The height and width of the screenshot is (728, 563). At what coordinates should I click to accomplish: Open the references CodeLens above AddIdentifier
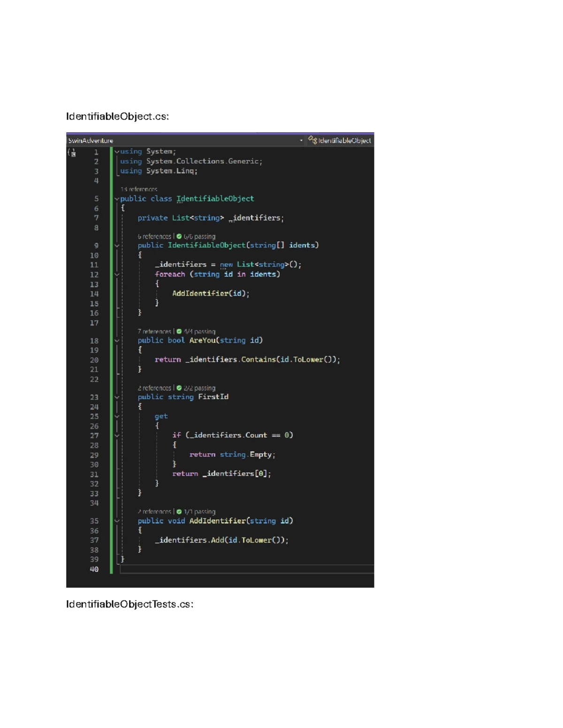pyautogui.click(x=154, y=512)
